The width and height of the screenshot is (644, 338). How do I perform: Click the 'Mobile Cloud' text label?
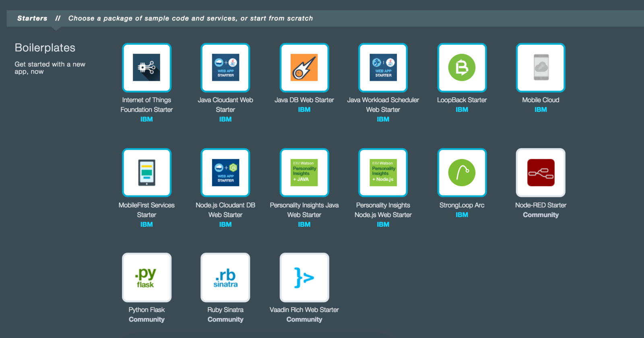tap(541, 100)
